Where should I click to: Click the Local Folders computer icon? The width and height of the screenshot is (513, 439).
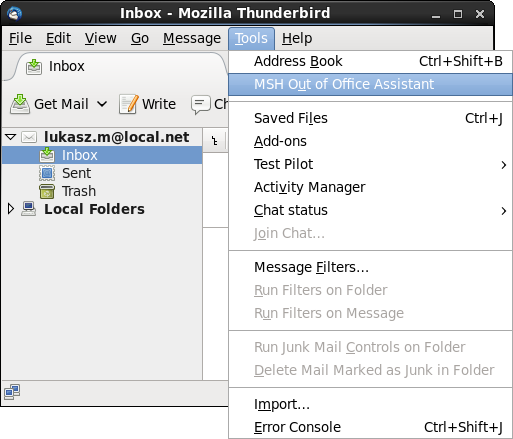click(x=29, y=209)
